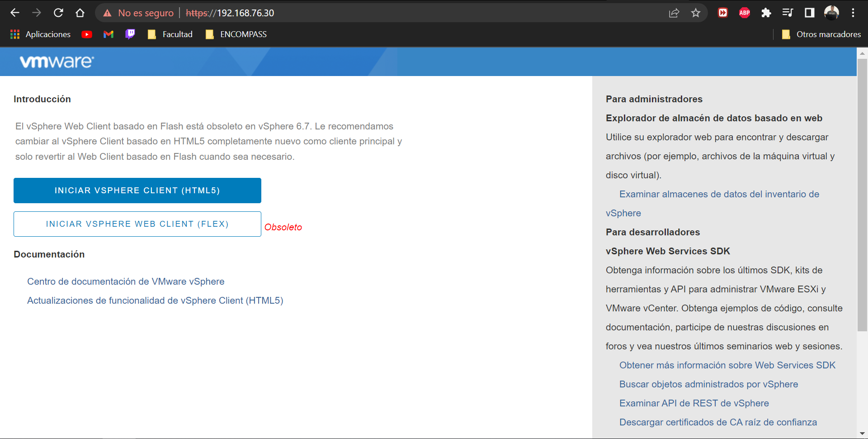Screen dimensions: 868x439
Task: Open the Adblock Plus extension icon
Action: point(745,13)
